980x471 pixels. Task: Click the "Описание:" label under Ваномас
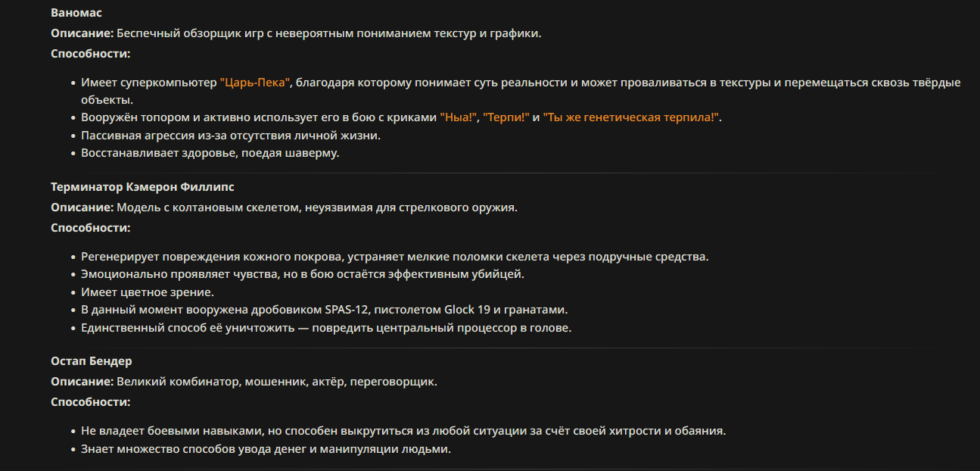[82, 33]
